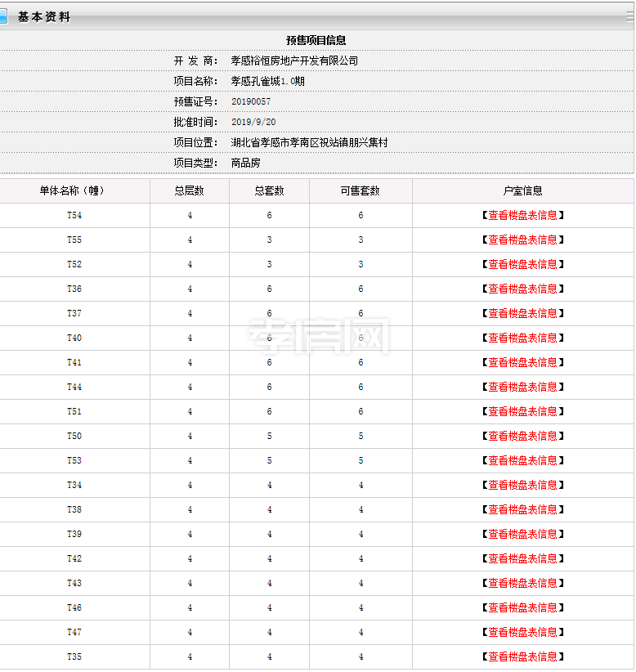Open 查看楼盘表信息 link for building T55

(x=522, y=240)
